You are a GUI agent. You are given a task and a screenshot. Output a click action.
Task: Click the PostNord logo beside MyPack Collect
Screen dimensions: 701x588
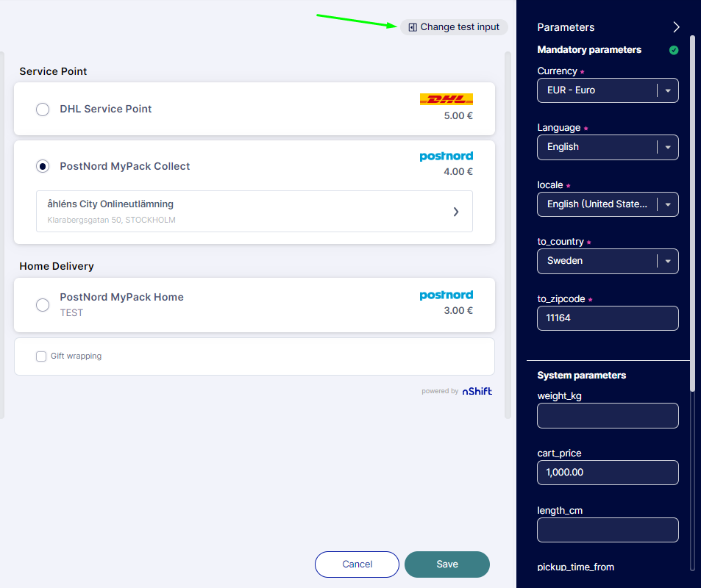point(446,157)
